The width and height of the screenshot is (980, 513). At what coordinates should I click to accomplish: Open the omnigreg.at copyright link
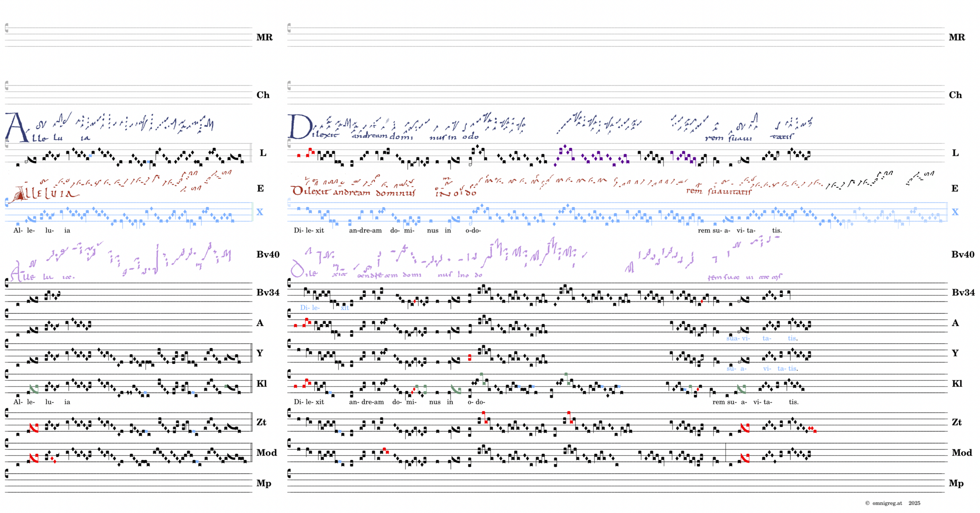[x=887, y=503]
